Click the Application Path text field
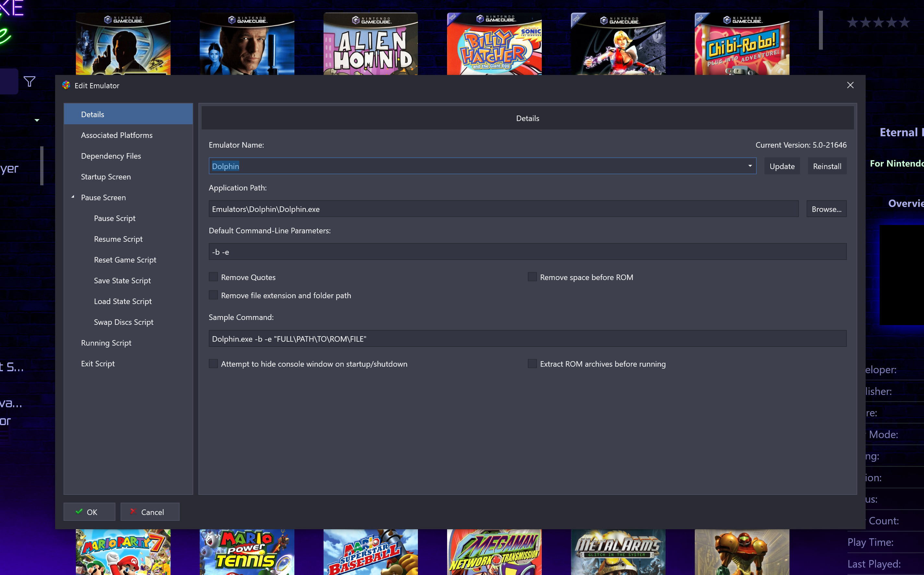Image resolution: width=924 pixels, height=575 pixels. point(503,209)
